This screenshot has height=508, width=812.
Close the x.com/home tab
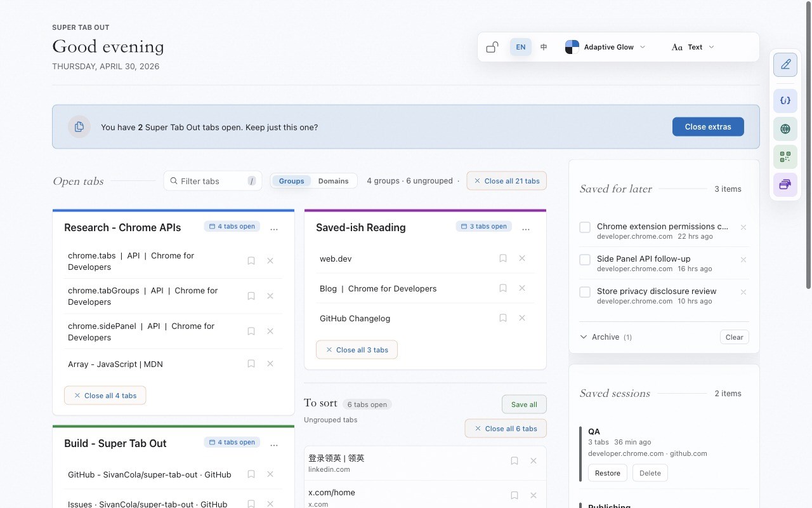tap(534, 495)
